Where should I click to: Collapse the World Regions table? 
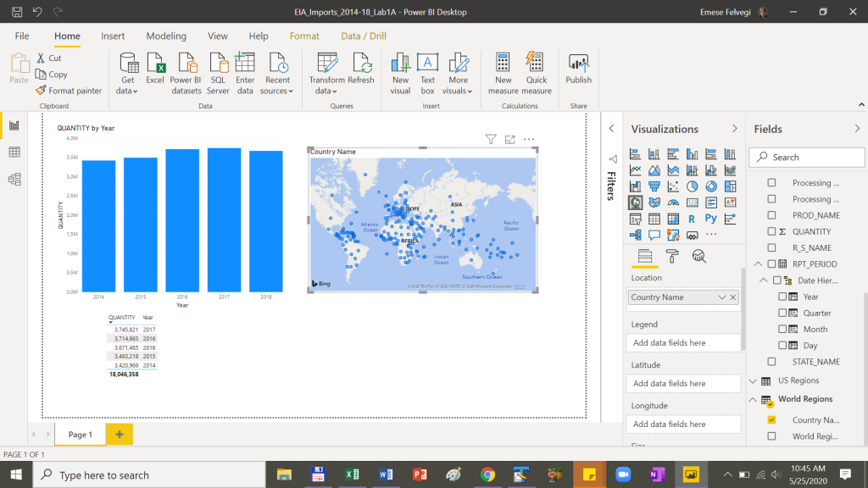click(753, 398)
